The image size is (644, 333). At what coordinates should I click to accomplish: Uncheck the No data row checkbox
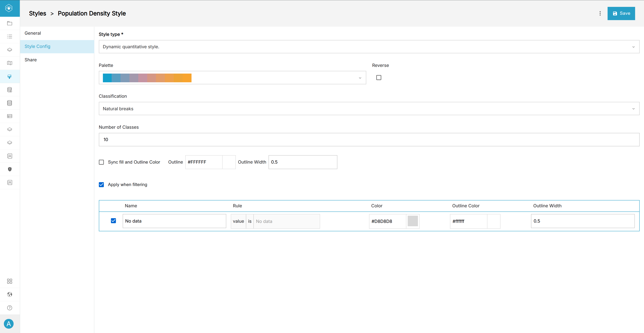pyautogui.click(x=113, y=221)
